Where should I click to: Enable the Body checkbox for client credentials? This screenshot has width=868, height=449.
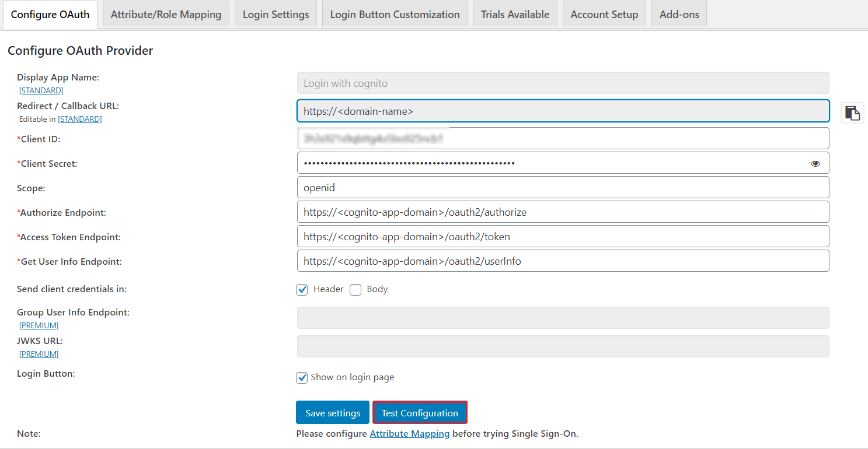pos(355,289)
